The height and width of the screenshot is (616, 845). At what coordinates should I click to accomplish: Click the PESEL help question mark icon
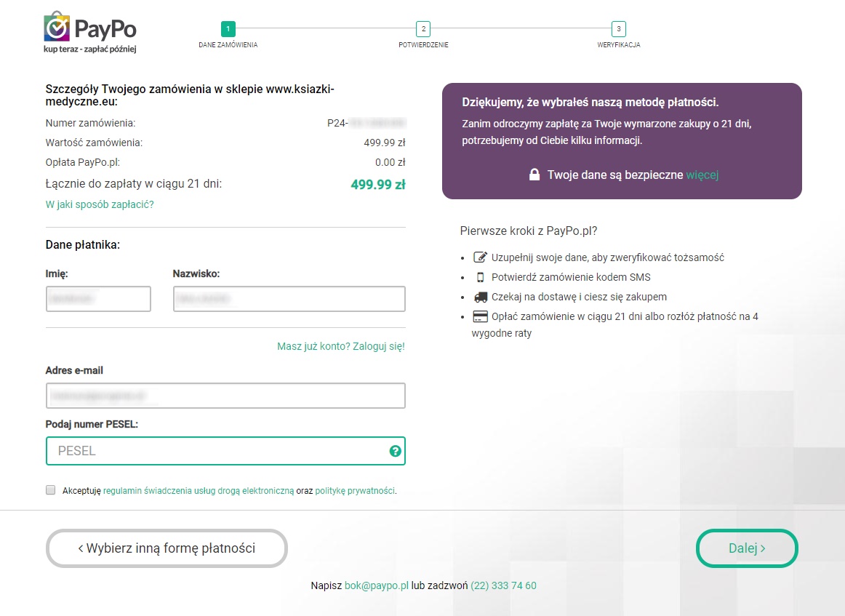pos(395,451)
